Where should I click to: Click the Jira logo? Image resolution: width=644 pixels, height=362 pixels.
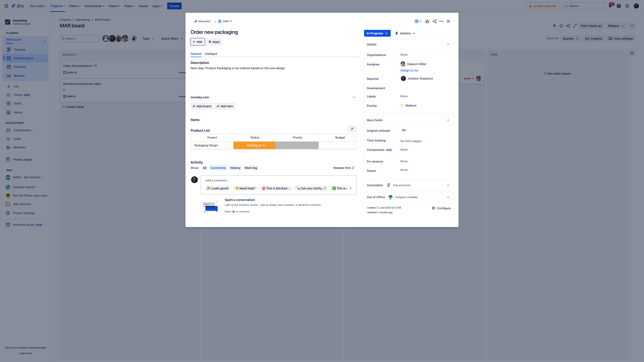[x=17, y=6]
